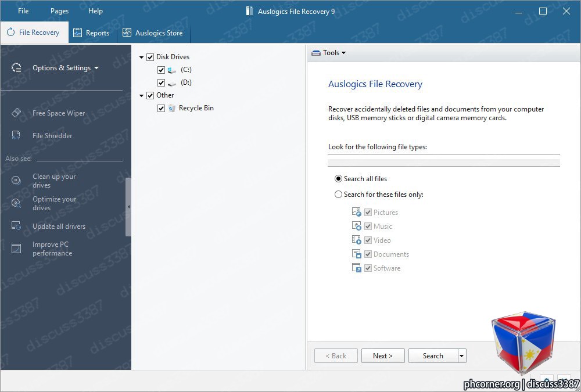Open the Options & Settings dropdown arrow
581x392 pixels.
96,68
